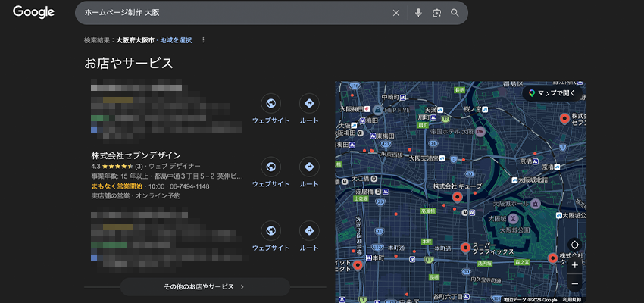This screenshot has height=303, width=644.
Task: Zoom in the map with plus button
Action: pos(574,265)
